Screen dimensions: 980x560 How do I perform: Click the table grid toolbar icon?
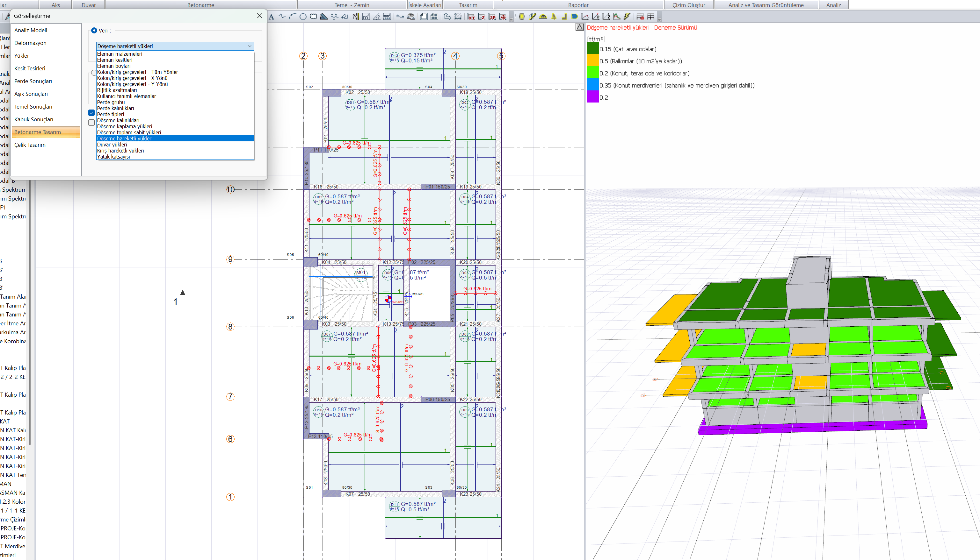(x=651, y=17)
